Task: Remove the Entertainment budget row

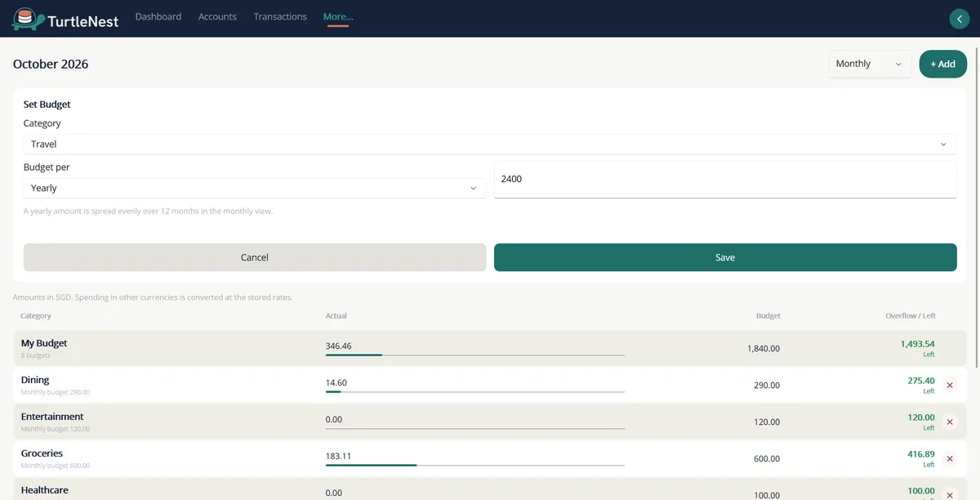Action: (950, 422)
